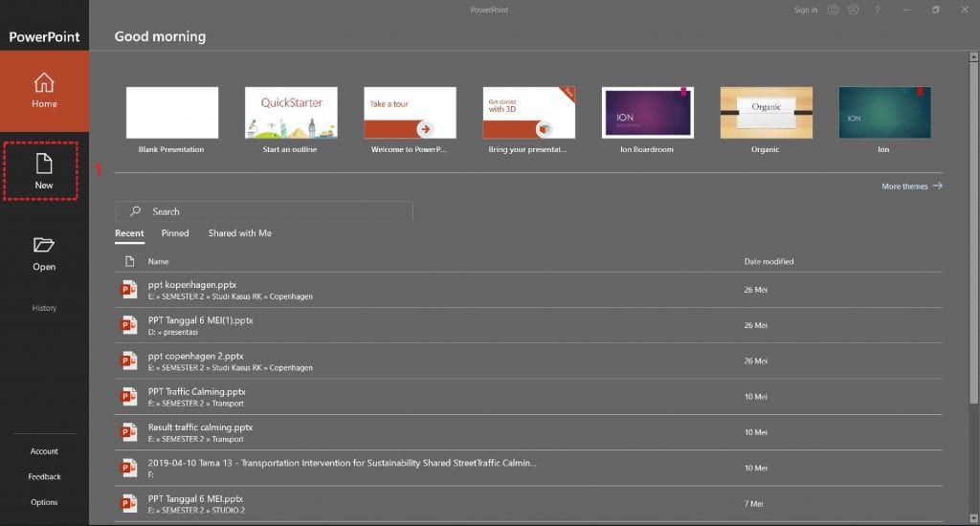Switch to the Shared with Me tab
The width and height of the screenshot is (980, 526).
(x=240, y=233)
